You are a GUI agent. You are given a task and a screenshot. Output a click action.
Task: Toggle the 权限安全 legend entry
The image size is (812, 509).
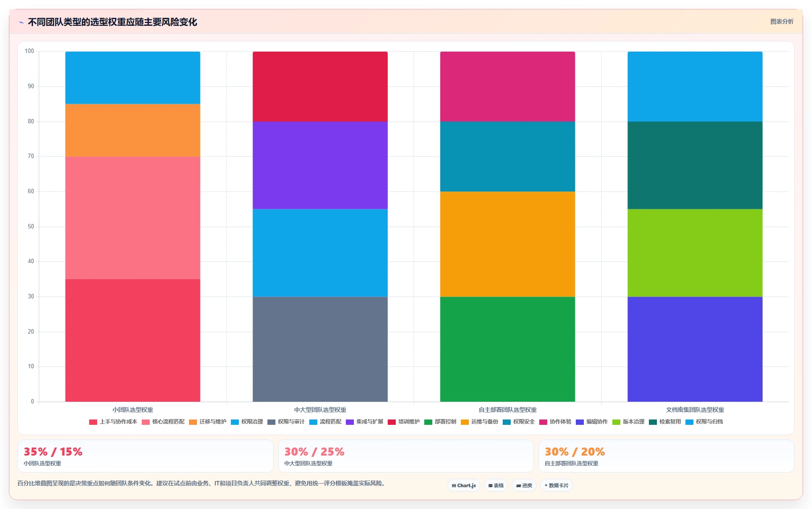(519, 422)
